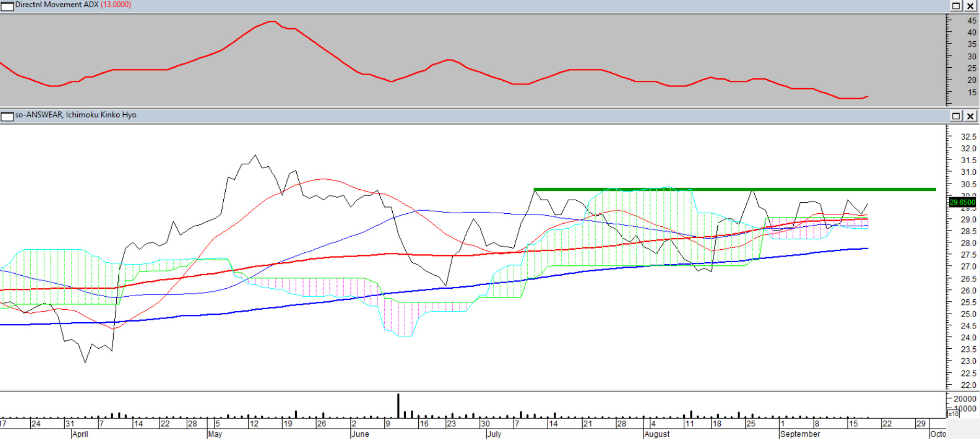Close the so-ANSWEAR Ichimoku price pane

[x=970, y=116]
